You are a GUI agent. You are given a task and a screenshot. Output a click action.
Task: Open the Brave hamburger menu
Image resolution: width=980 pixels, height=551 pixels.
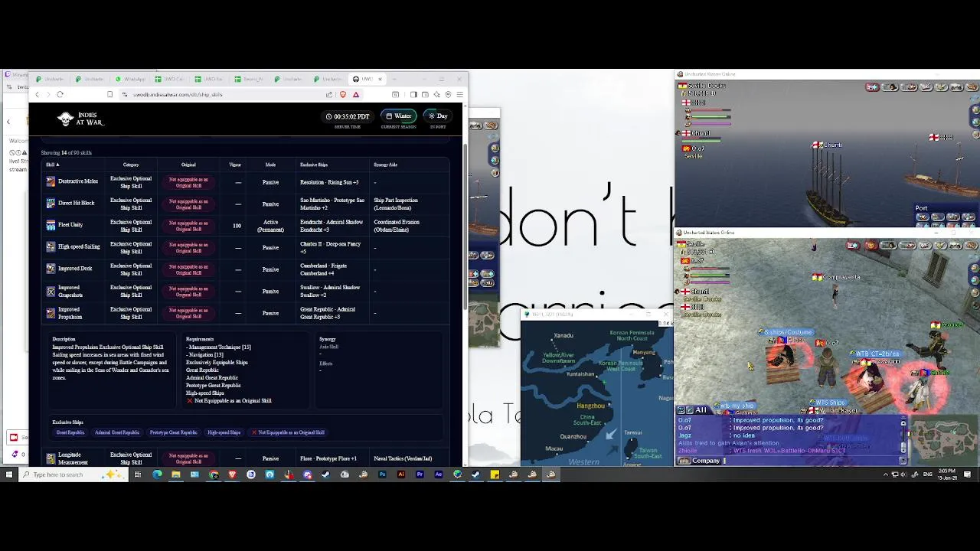[459, 94]
